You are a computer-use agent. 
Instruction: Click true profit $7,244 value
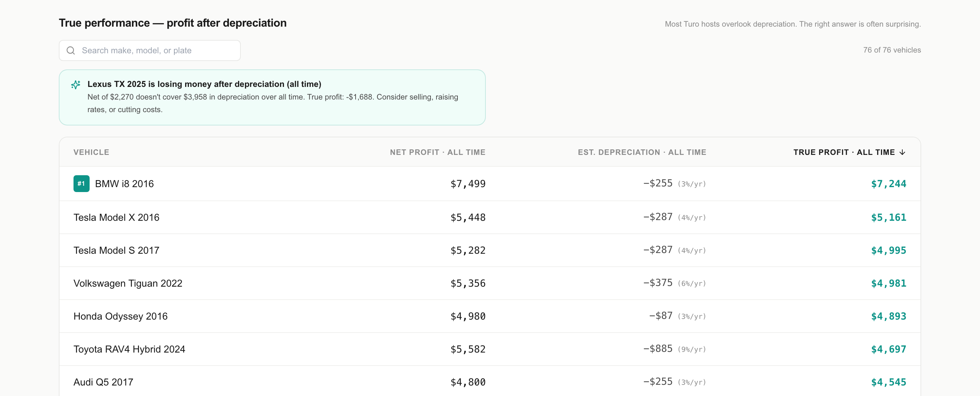point(889,184)
